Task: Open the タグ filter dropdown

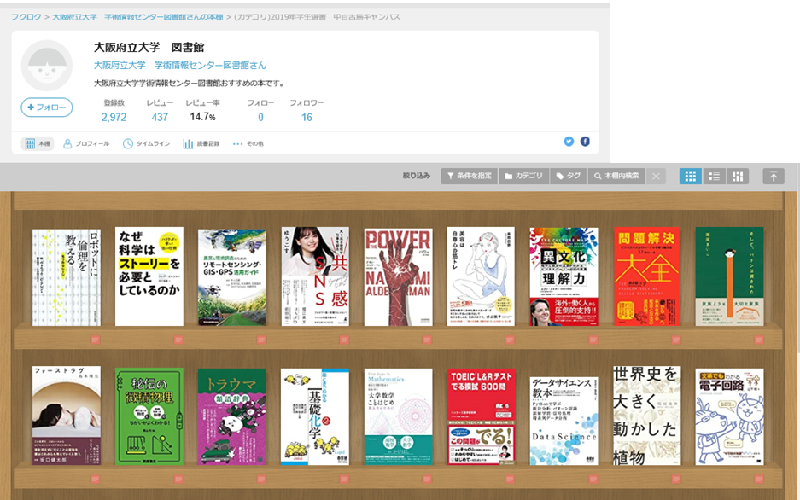Action: coord(568,176)
